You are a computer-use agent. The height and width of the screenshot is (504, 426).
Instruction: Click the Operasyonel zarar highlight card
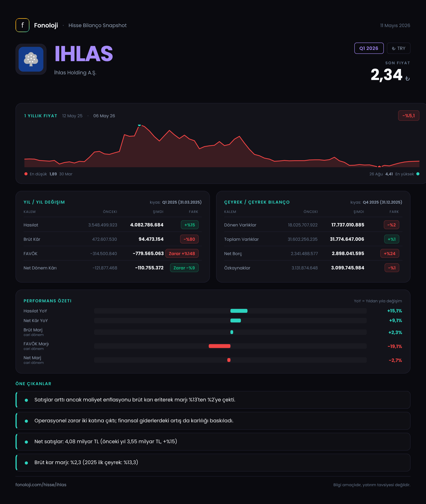[x=213, y=421]
